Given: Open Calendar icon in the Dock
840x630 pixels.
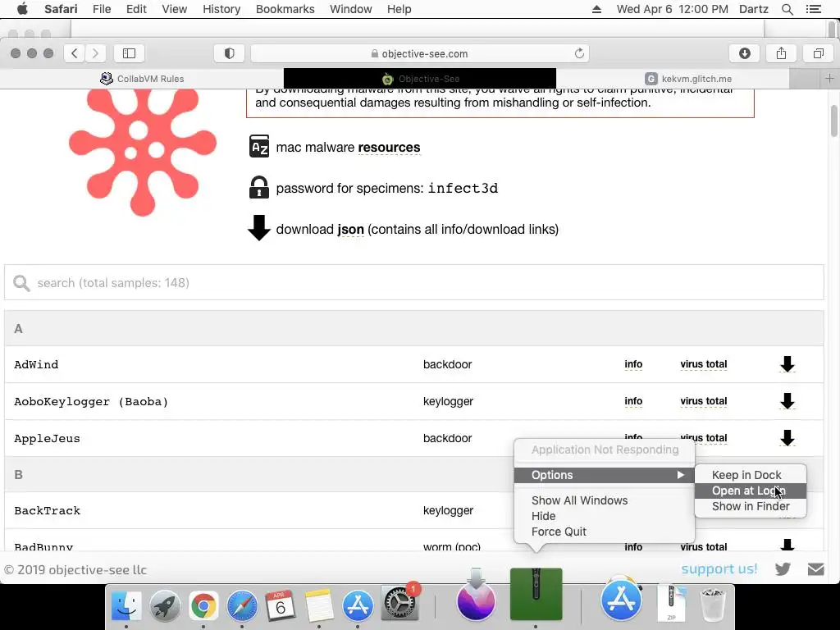Looking at the screenshot, I should click(x=281, y=606).
